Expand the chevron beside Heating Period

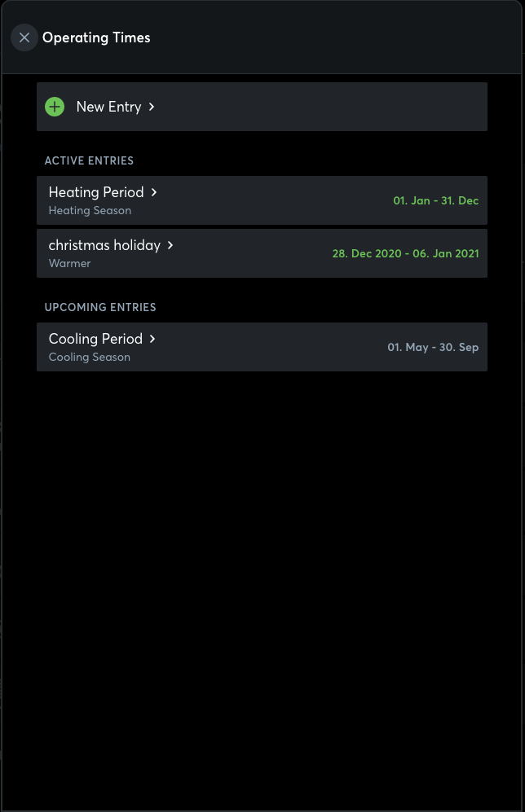coord(154,192)
